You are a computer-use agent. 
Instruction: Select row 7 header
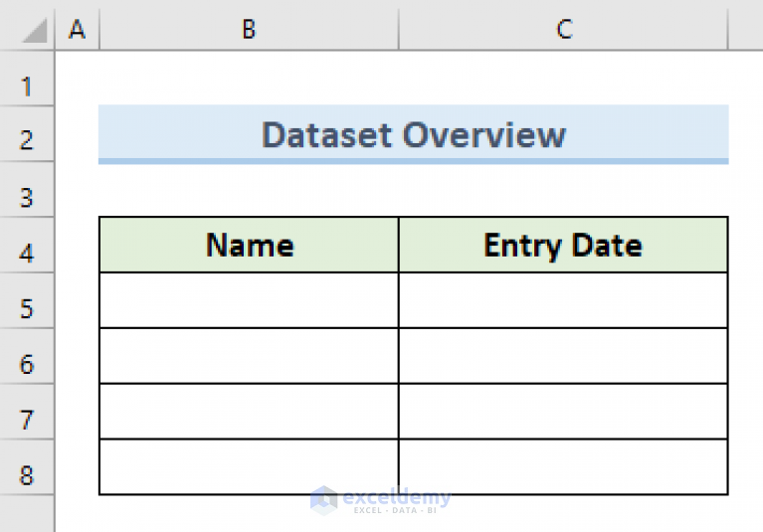(27, 420)
